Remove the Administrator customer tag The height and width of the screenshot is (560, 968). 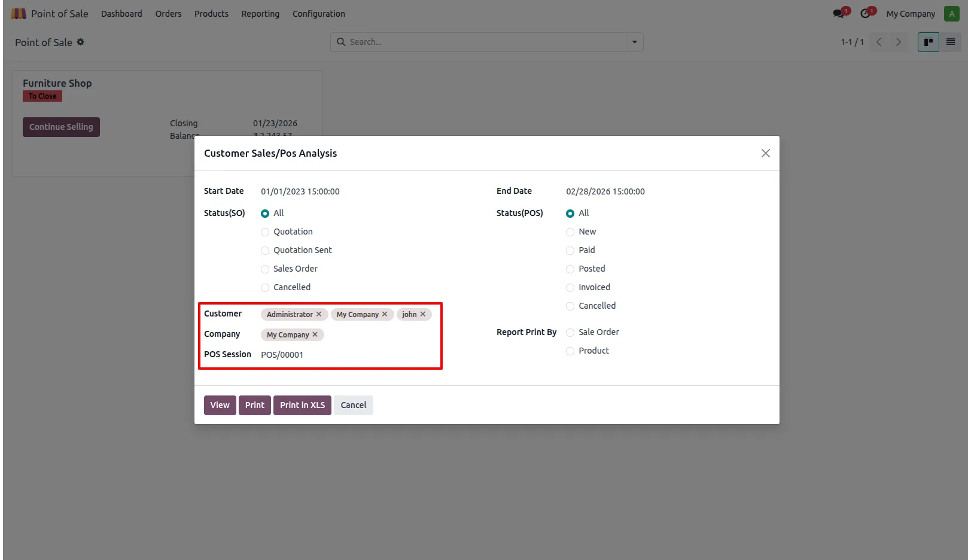point(319,314)
